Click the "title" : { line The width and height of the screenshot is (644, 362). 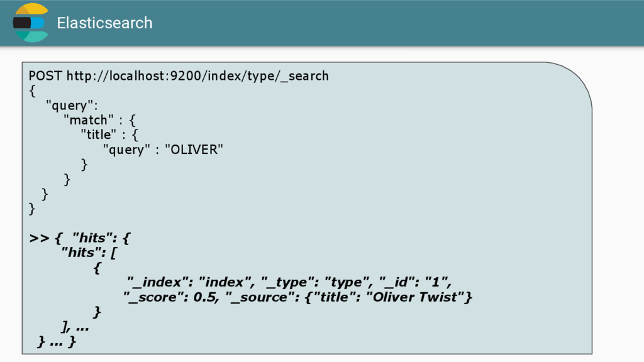(x=109, y=134)
